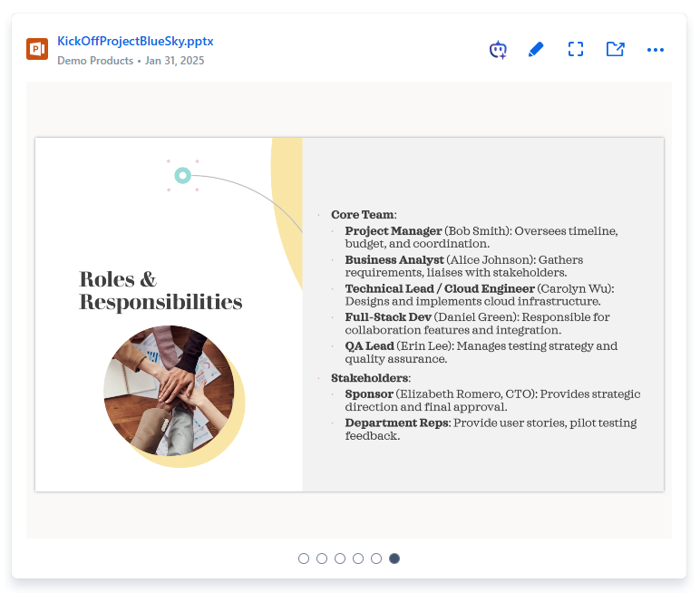Jump to the second slide dot
Viewport: 700px width, 593px height.
point(322,559)
